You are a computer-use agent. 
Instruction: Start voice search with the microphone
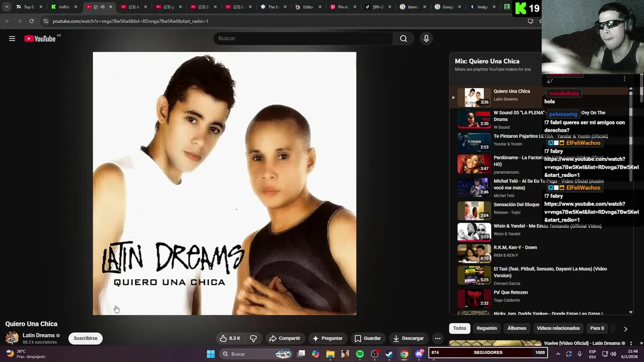click(426, 39)
